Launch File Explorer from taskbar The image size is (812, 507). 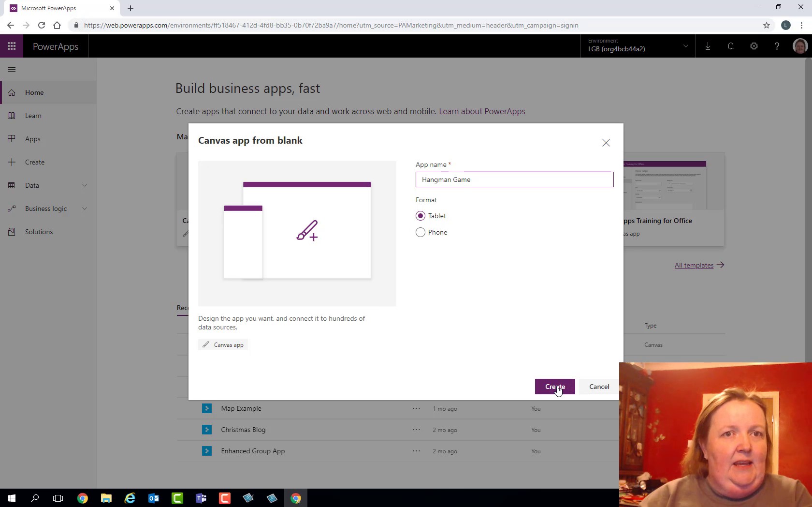point(106,498)
